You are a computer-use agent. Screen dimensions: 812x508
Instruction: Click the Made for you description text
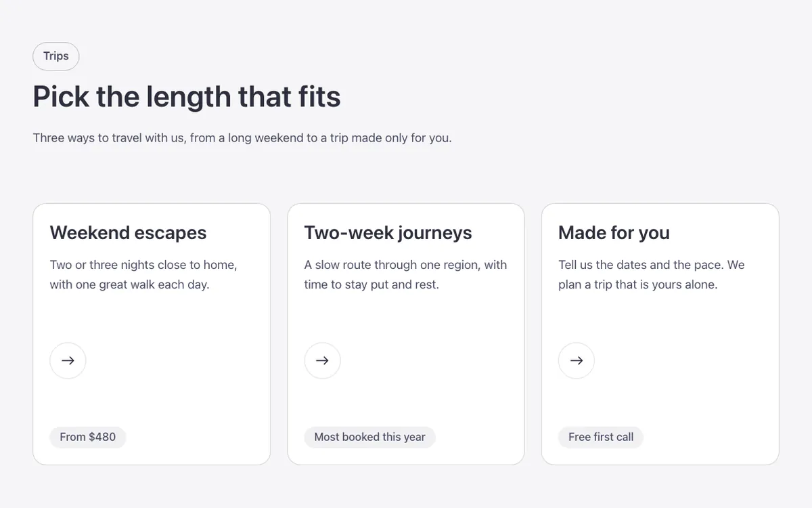coord(652,274)
